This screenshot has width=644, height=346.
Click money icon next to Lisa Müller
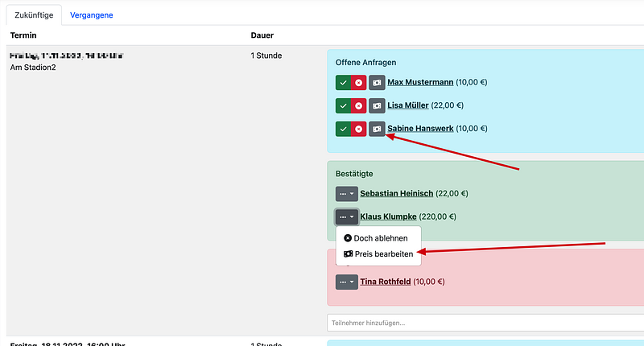377,105
